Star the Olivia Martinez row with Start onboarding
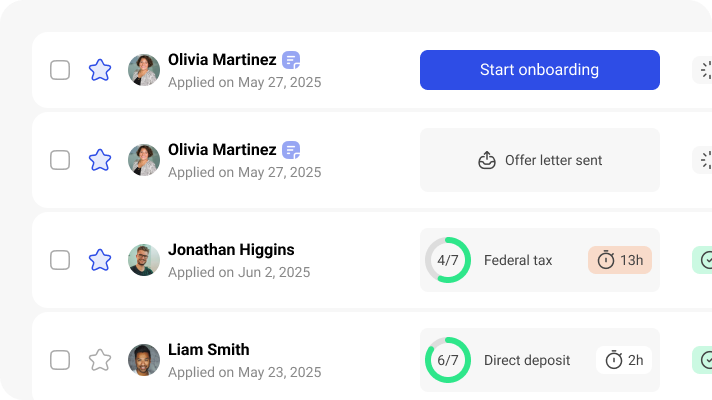Screen dimensions: 712x400 click(99, 70)
